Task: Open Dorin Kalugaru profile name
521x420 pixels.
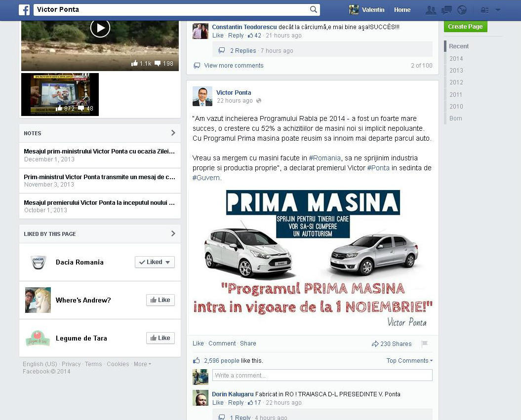Action: (233, 394)
